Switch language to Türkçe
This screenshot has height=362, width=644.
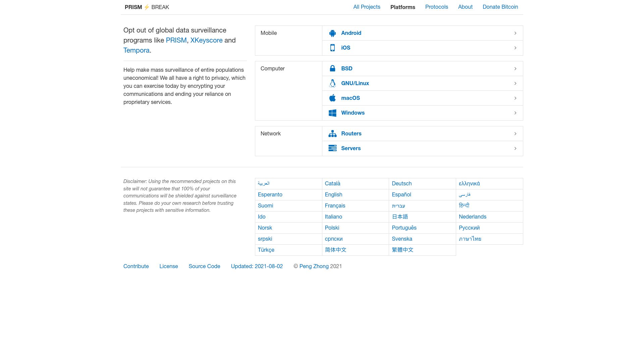pyautogui.click(x=266, y=250)
